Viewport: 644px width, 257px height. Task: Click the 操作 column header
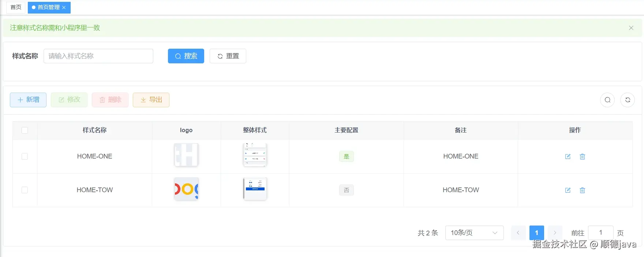(x=575, y=130)
